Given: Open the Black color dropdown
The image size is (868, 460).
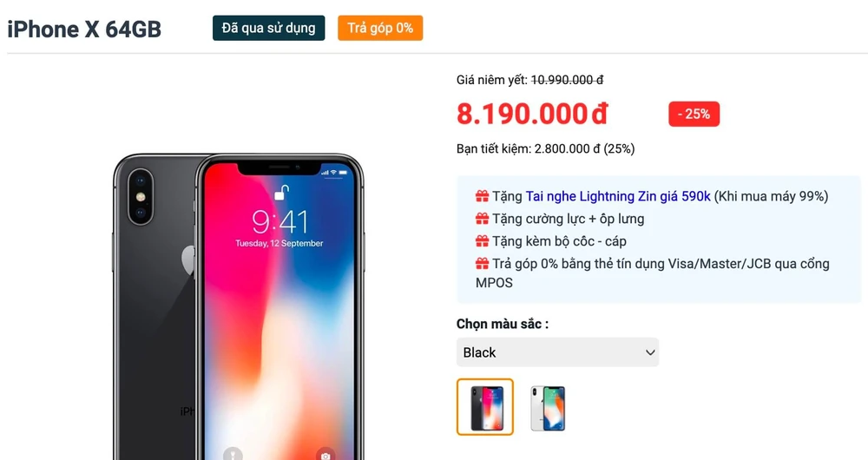Looking at the screenshot, I should pos(557,352).
